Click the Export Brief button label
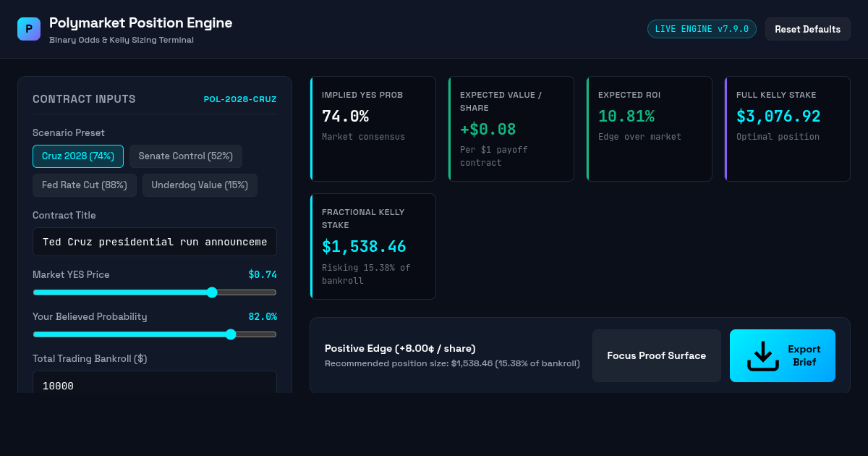The image size is (868, 456). click(x=804, y=355)
